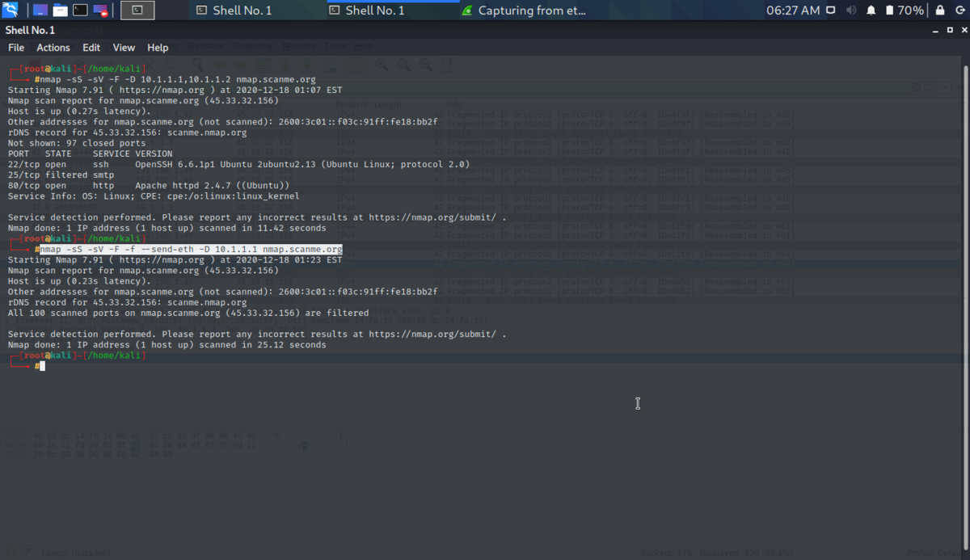This screenshot has width=970, height=560.
Task: Click the 06:27 AM panel clock
Action: coord(792,11)
